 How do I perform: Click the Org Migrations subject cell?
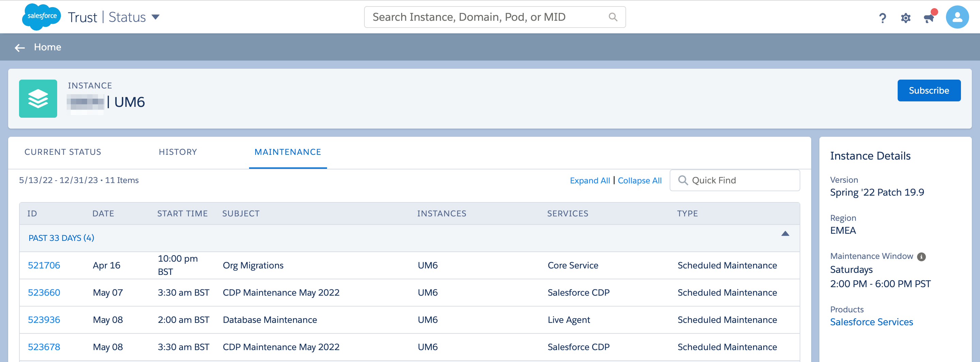point(253,265)
